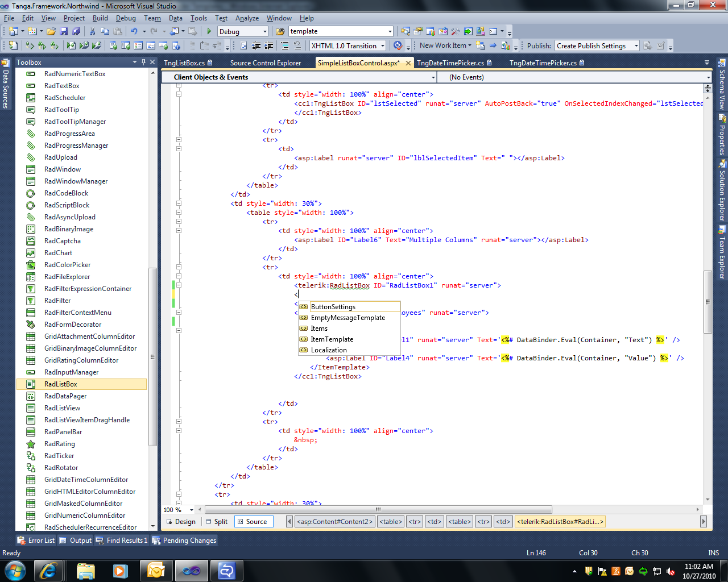Switch editor to Split view
728x582 pixels.
point(216,522)
